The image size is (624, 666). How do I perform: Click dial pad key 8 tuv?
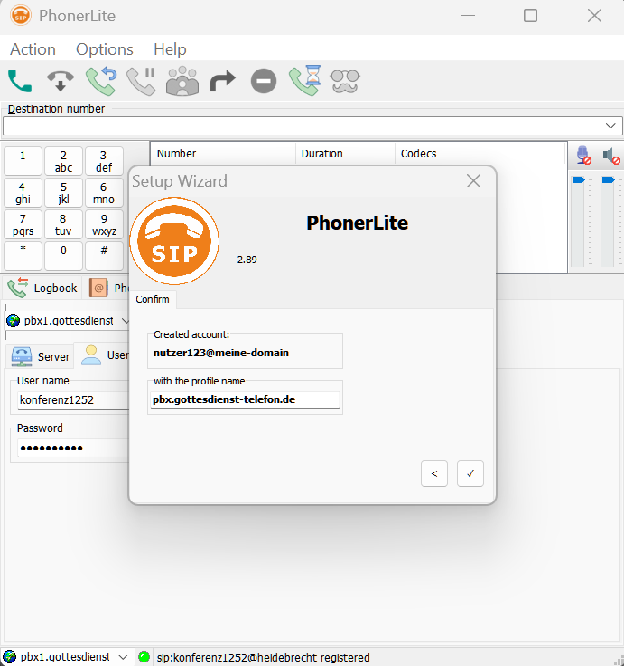click(63, 225)
